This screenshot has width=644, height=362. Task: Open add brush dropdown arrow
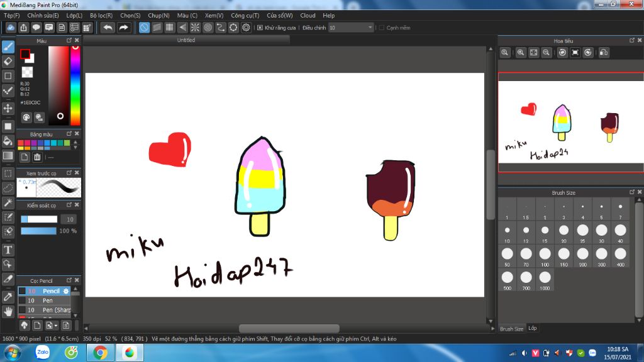(56, 326)
